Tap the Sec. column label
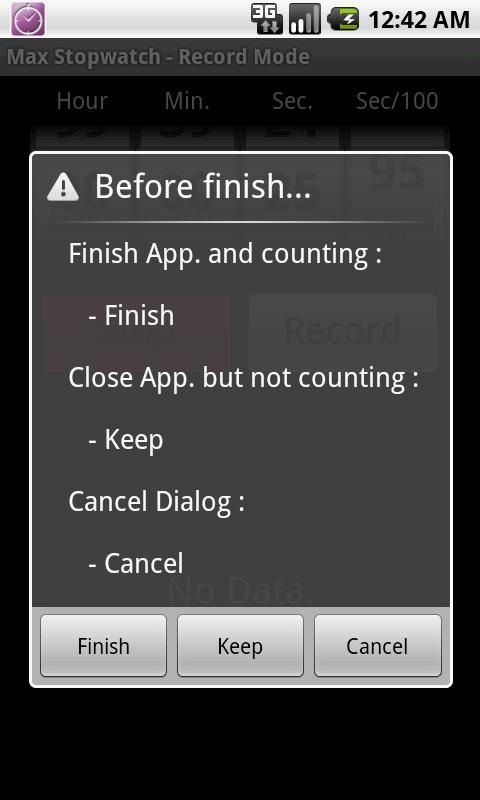Viewport: 480px width, 800px height. pyautogui.click(x=292, y=101)
